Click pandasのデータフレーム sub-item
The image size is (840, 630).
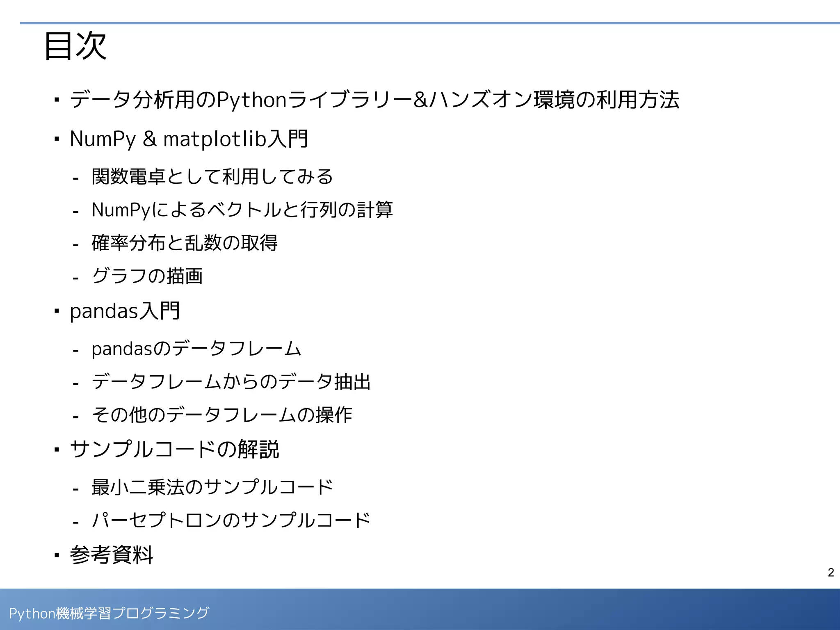[x=196, y=349]
